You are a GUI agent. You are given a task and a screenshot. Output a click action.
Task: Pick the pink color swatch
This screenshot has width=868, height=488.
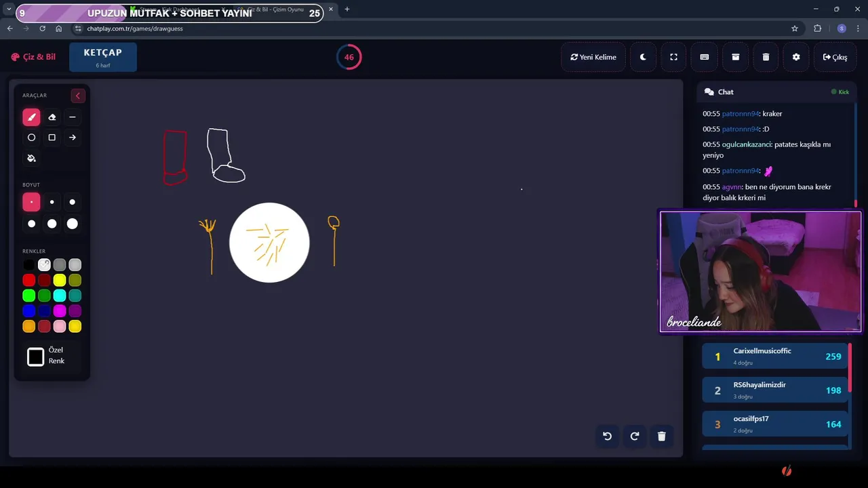60,327
